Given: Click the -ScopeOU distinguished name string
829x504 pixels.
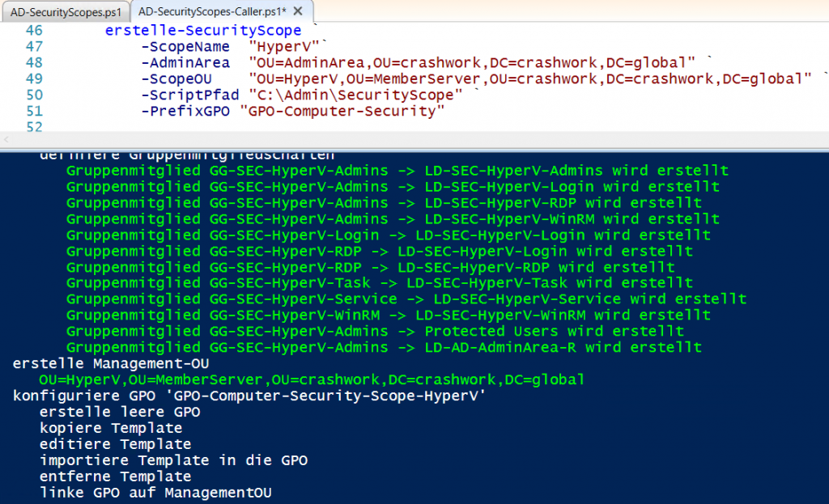Looking at the screenshot, I should (x=530, y=78).
